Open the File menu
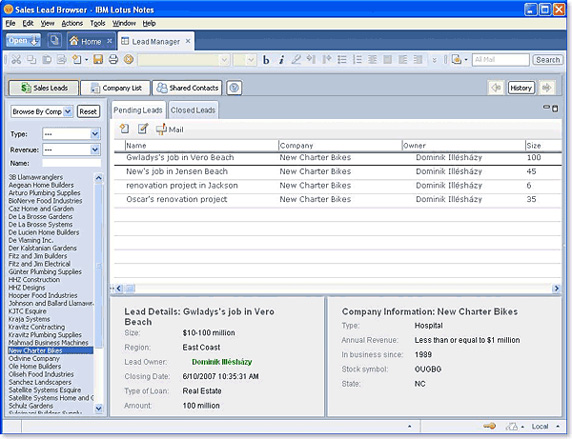Screen dimensions: 572x439 pyautogui.click(x=10, y=23)
